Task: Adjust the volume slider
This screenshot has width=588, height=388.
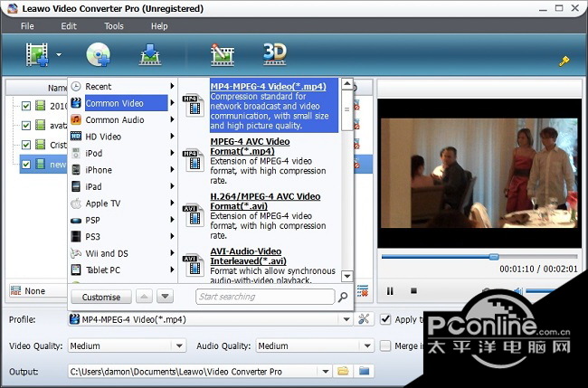Action: pyautogui.click(x=540, y=290)
